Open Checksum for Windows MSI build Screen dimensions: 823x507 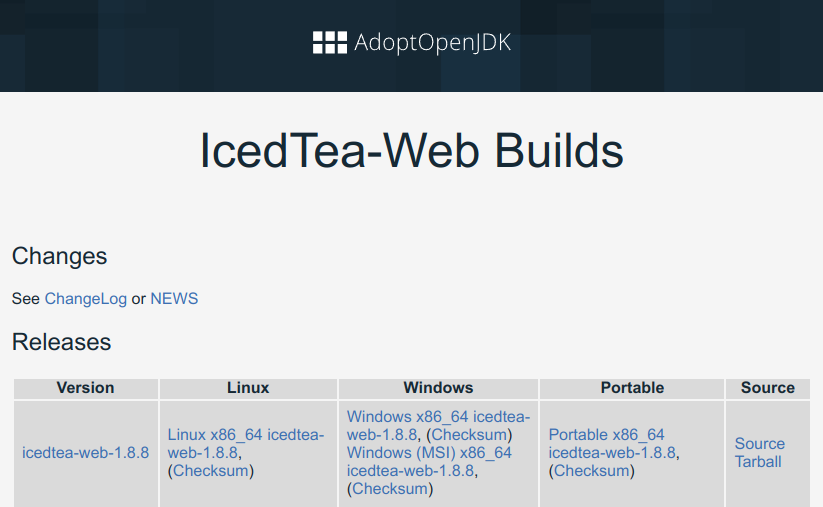click(390, 489)
